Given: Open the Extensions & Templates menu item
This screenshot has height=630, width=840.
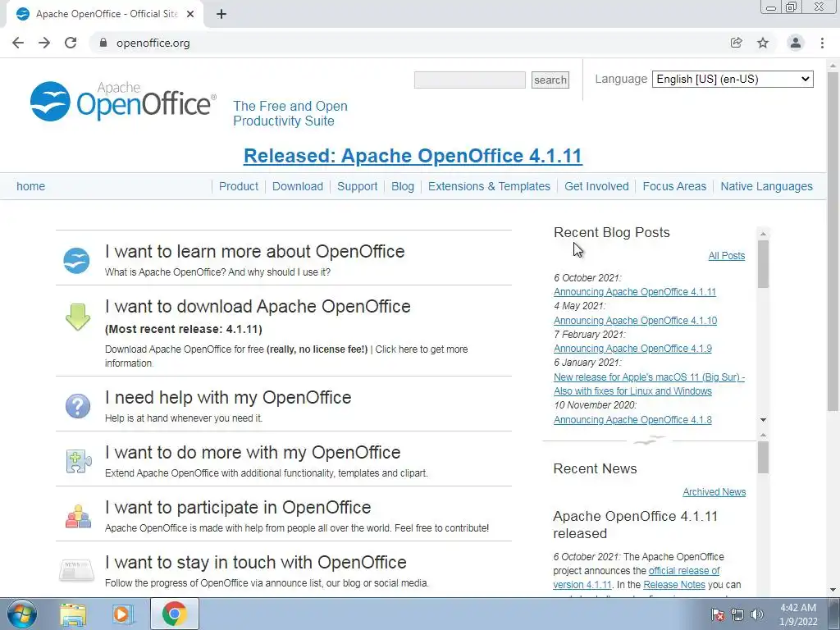Looking at the screenshot, I should pyautogui.click(x=489, y=186).
